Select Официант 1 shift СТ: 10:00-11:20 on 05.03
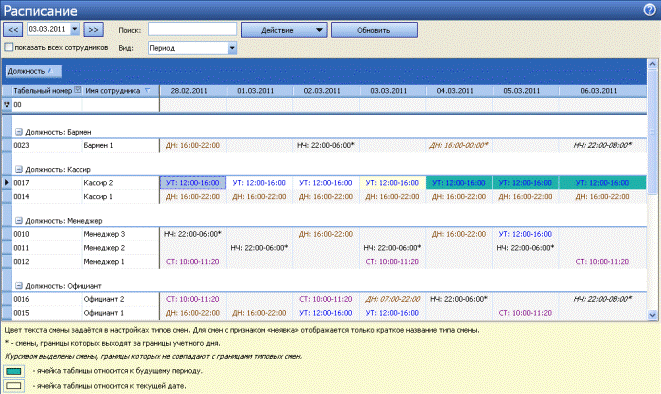 point(526,313)
